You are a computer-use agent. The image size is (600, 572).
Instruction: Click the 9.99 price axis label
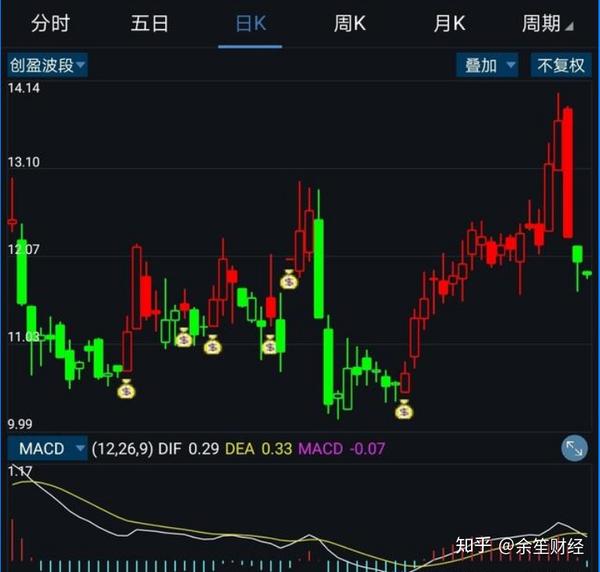20,424
